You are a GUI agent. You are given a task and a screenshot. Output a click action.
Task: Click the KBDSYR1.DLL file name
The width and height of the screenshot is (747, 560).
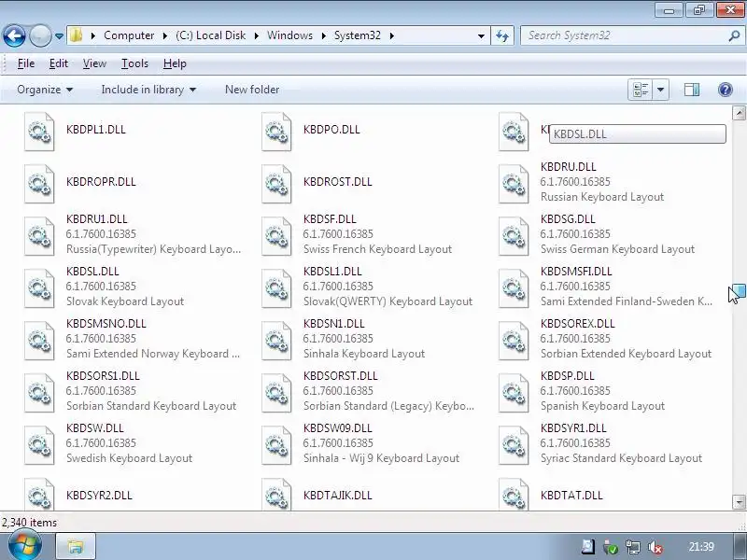click(x=573, y=428)
